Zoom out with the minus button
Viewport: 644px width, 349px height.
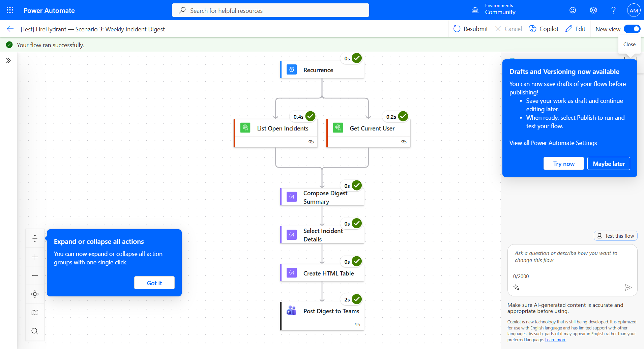(x=35, y=275)
